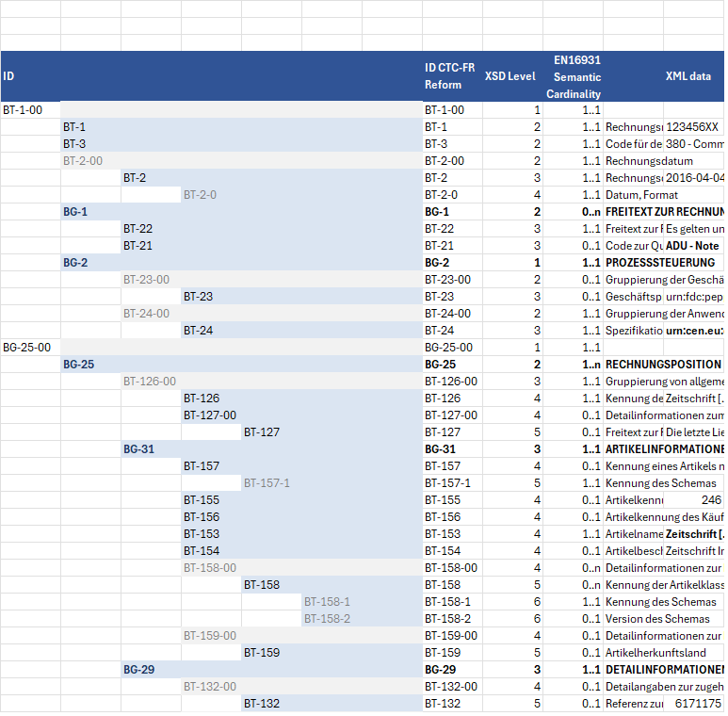Image resolution: width=728 pixels, height=716 pixels.
Task: Select 'BT-126' in the CTC-FR Reform column
Action: click(452, 399)
